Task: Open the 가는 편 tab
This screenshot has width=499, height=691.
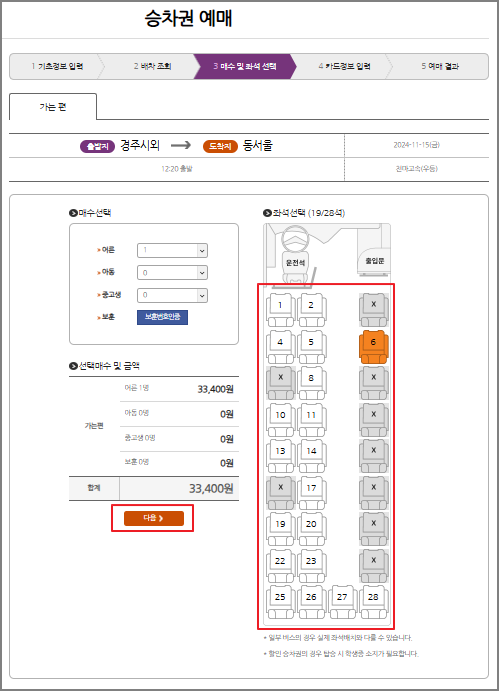Action: (53, 107)
